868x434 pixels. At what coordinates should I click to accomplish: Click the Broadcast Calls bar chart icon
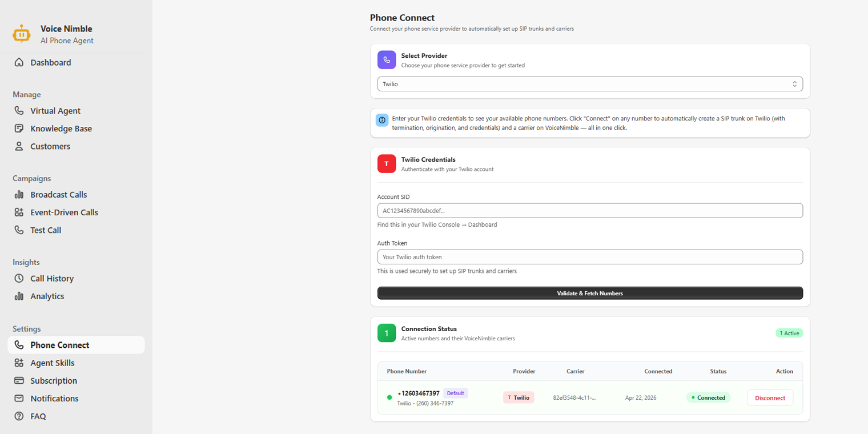(19, 195)
